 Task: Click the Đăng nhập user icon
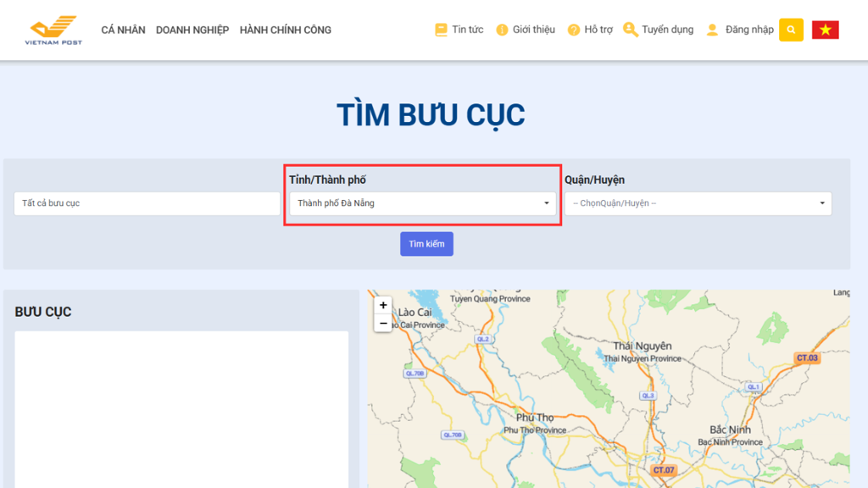[x=712, y=30]
